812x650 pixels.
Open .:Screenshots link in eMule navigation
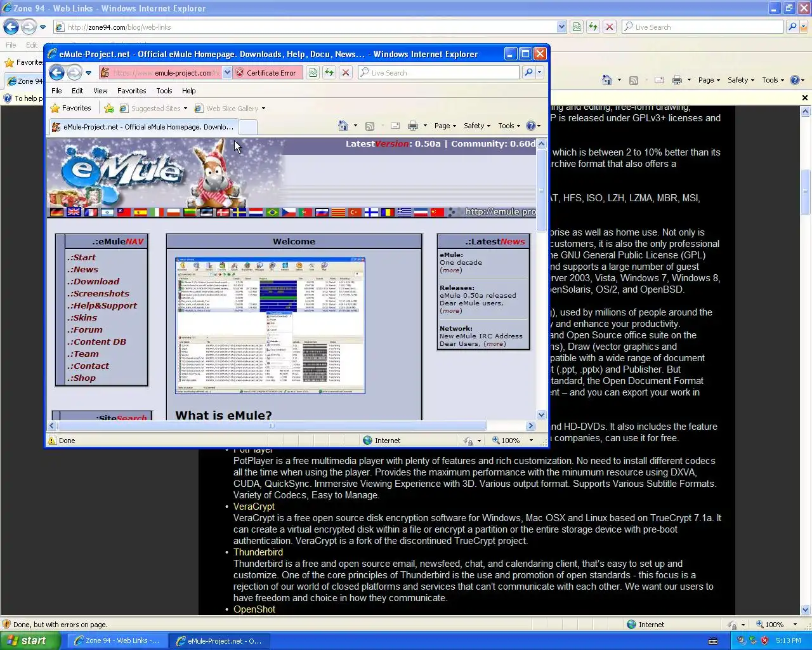coord(98,293)
